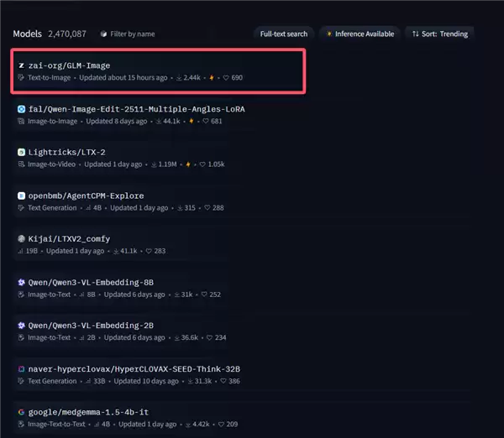Click the openbmb organization avatar icon
This screenshot has height=438, width=504.
(21, 196)
